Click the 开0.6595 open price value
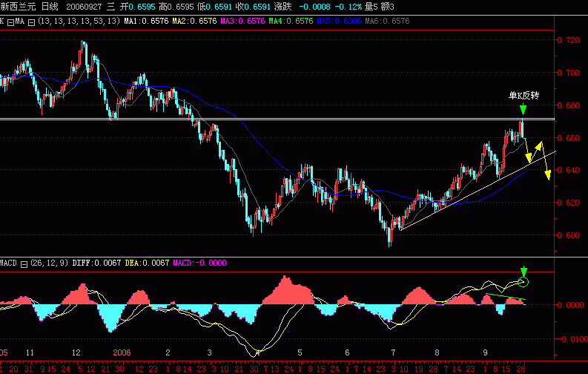Viewport: 588px width, 374px height. [137, 7]
